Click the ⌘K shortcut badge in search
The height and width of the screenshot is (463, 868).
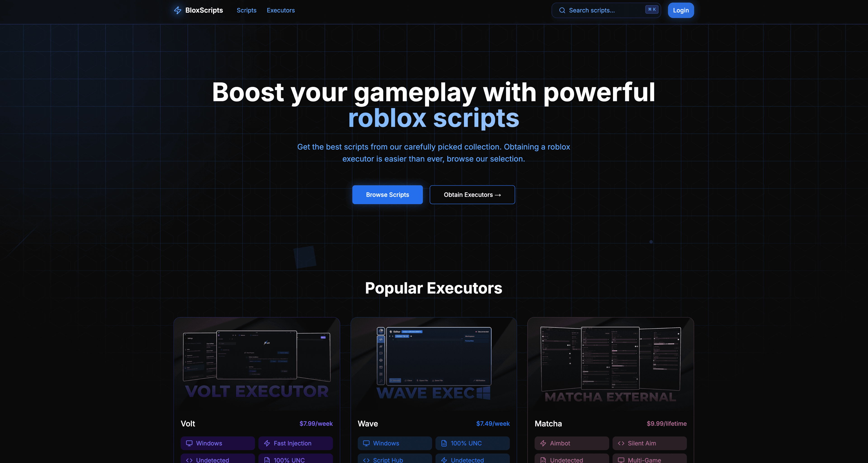pyautogui.click(x=652, y=9)
